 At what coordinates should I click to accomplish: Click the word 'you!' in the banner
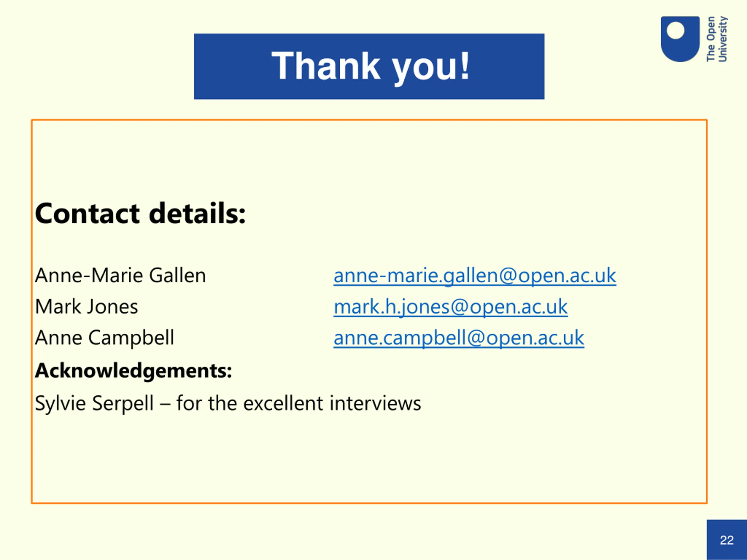click(431, 67)
